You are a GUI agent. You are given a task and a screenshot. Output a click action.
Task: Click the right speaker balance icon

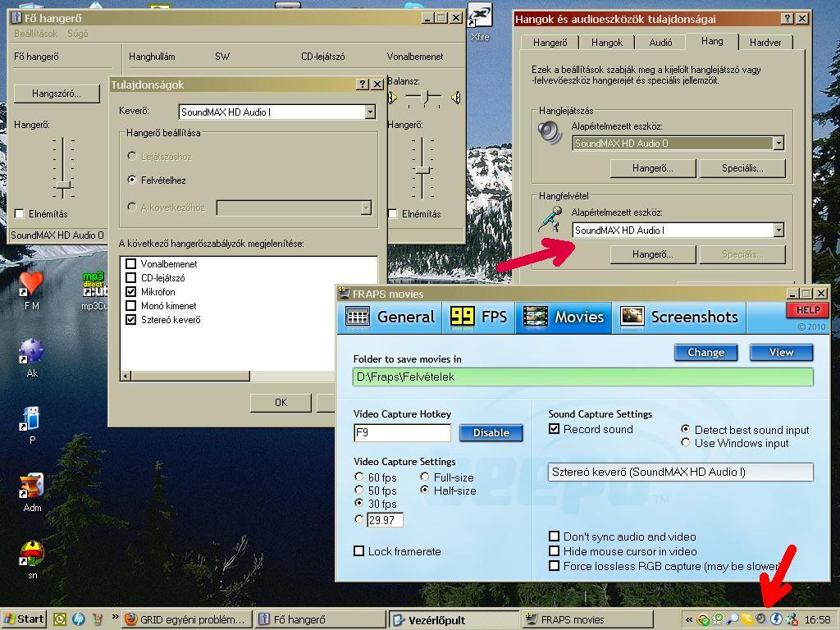click(x=455, y=98)
